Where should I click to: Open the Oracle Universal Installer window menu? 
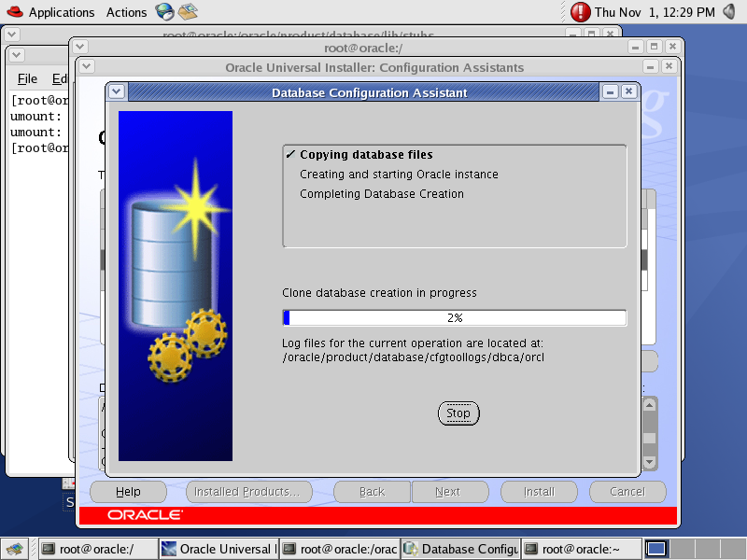click(87, 67)
